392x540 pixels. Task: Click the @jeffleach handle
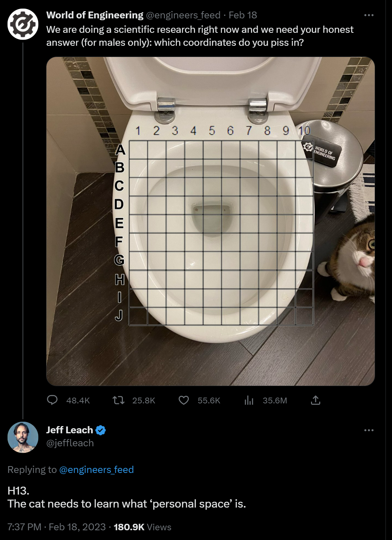pos(70,443)
